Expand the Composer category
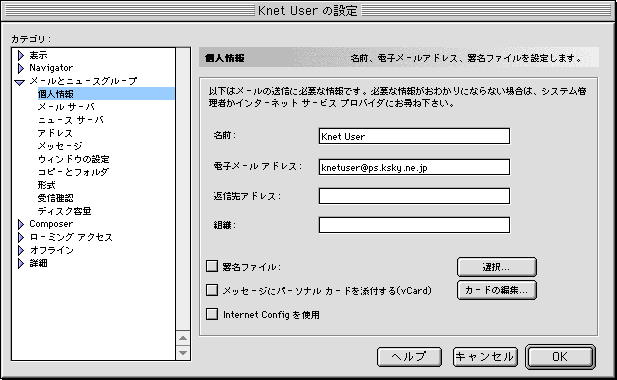The width and height of the screenshot is (617, 380). (21, 225)
